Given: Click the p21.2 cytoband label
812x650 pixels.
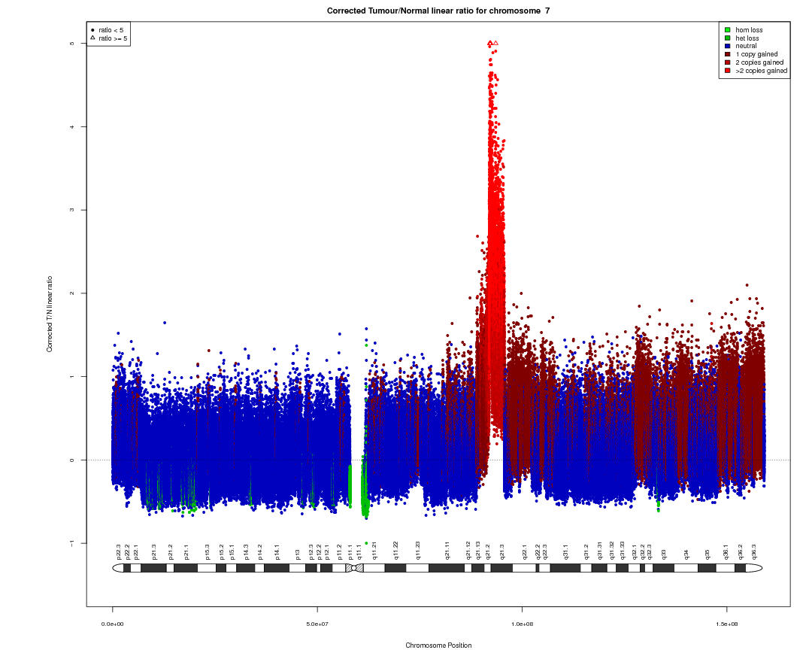Looking at the screenshot, I should tap(171, 552).
